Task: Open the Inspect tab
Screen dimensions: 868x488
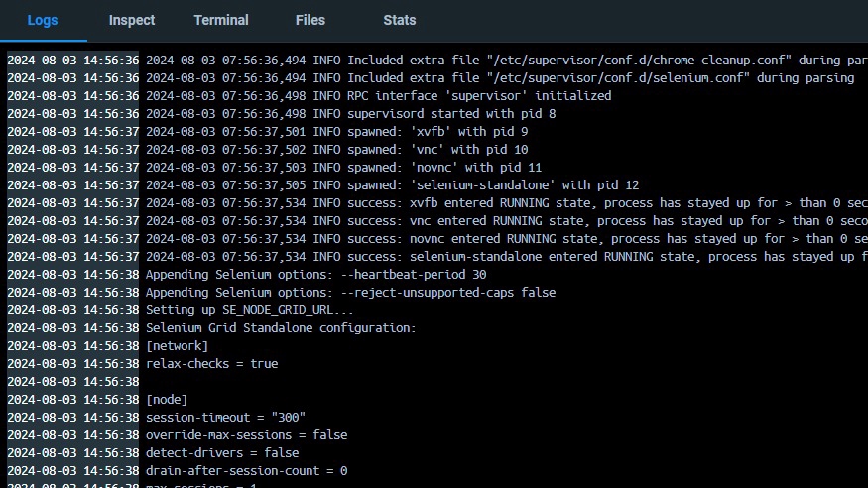Action: click(x=132, y=20)
